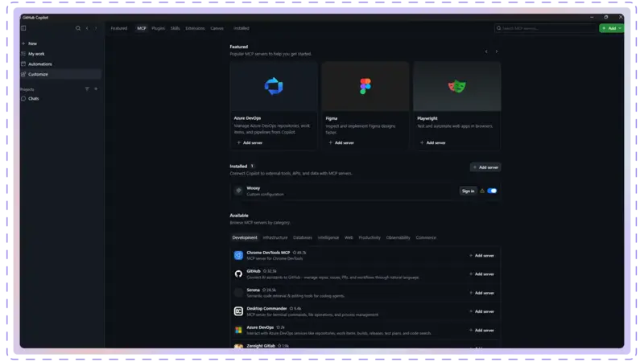Click the green Add button
This screenshot has width=644, height=362.
(609, 28)
